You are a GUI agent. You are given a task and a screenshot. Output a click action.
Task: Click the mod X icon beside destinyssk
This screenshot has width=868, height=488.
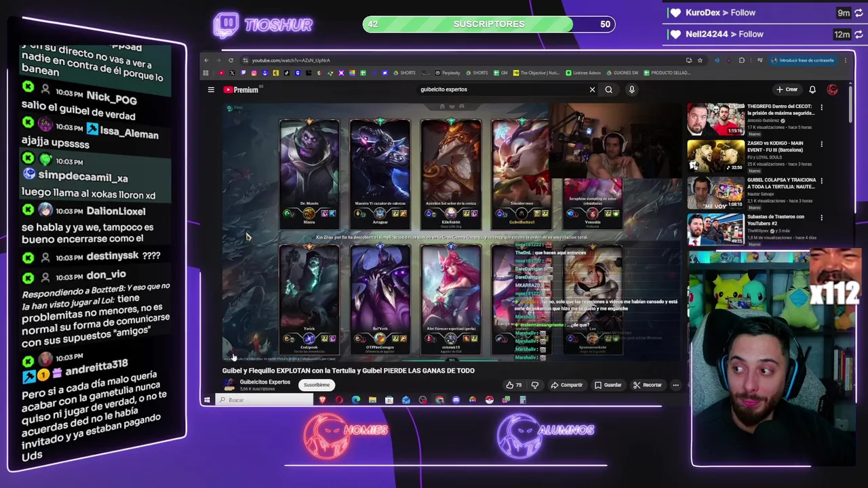(x=28, y=258)
